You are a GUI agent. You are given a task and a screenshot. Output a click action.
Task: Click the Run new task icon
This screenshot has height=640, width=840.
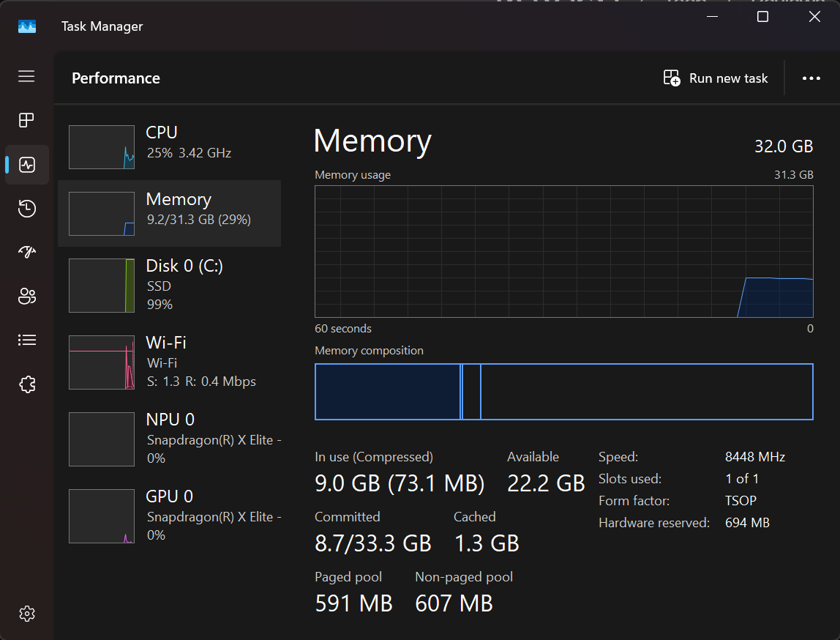click(x=671, y=78)
